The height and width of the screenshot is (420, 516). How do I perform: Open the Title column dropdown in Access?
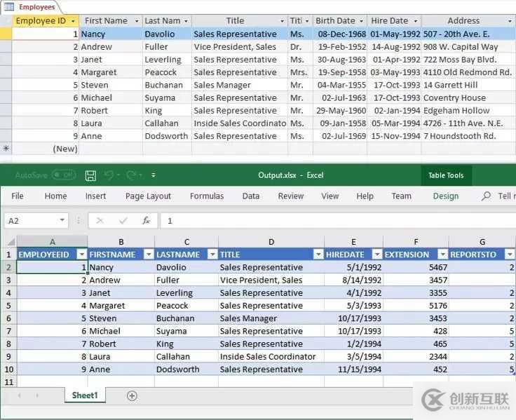(282, 21)
